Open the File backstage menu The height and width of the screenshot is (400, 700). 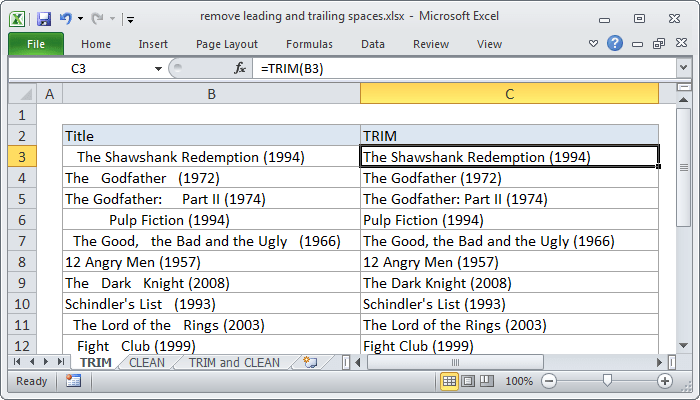[x=36, y=44]
